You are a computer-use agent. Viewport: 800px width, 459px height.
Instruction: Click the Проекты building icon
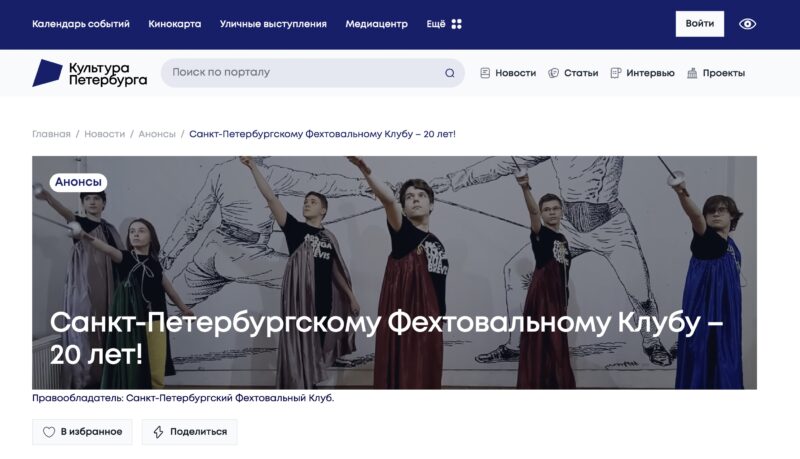click(x=692, y=73)
